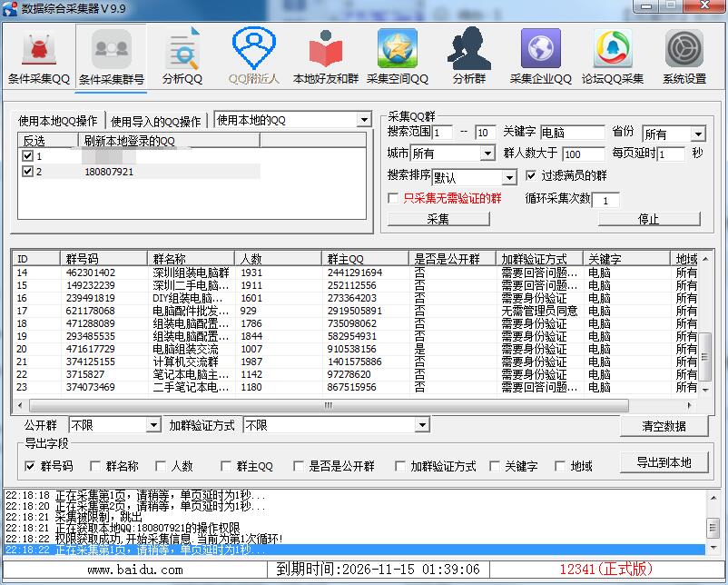Click the 每页延时 input field
Screen dimensions: 728x585
[671, 154]
